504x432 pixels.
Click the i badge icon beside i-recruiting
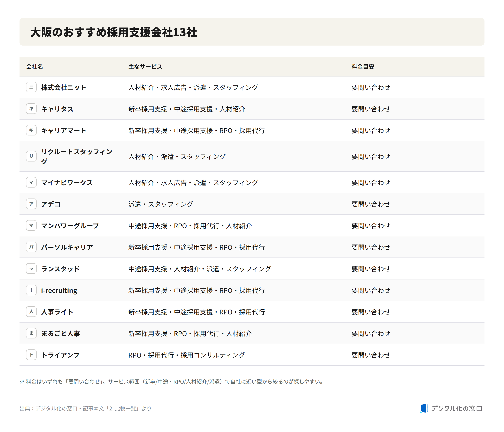[31, 290]
